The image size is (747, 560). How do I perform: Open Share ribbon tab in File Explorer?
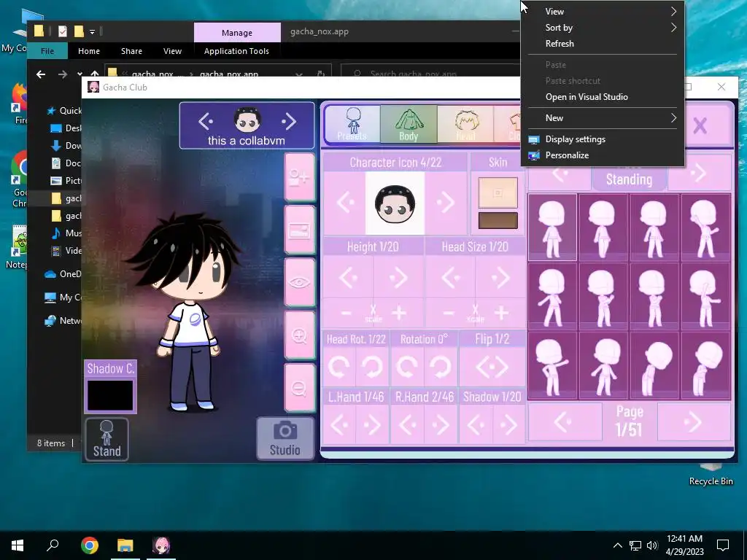pos(131,51)
